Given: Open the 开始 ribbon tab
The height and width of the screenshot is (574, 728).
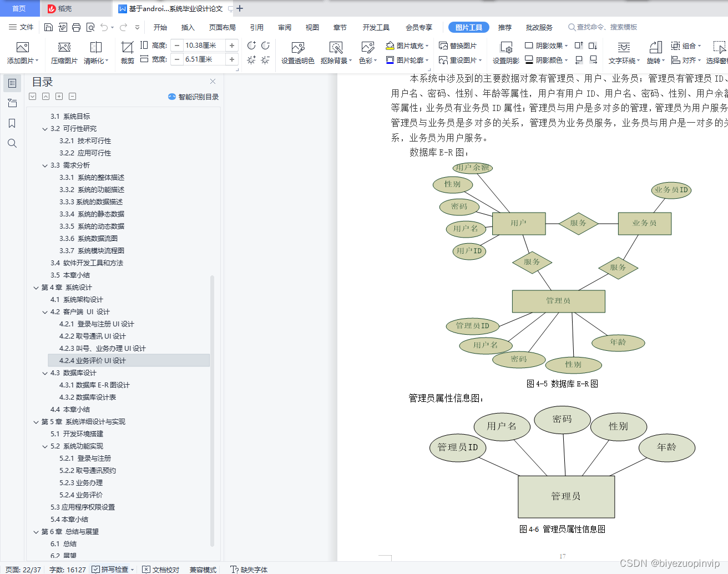Looking at the screenshot, I should (x=160, y=27).
